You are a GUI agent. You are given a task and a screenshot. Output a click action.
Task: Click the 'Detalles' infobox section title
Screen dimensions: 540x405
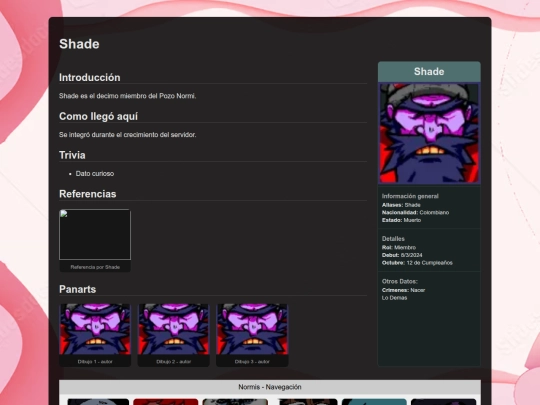pos(393,239)
